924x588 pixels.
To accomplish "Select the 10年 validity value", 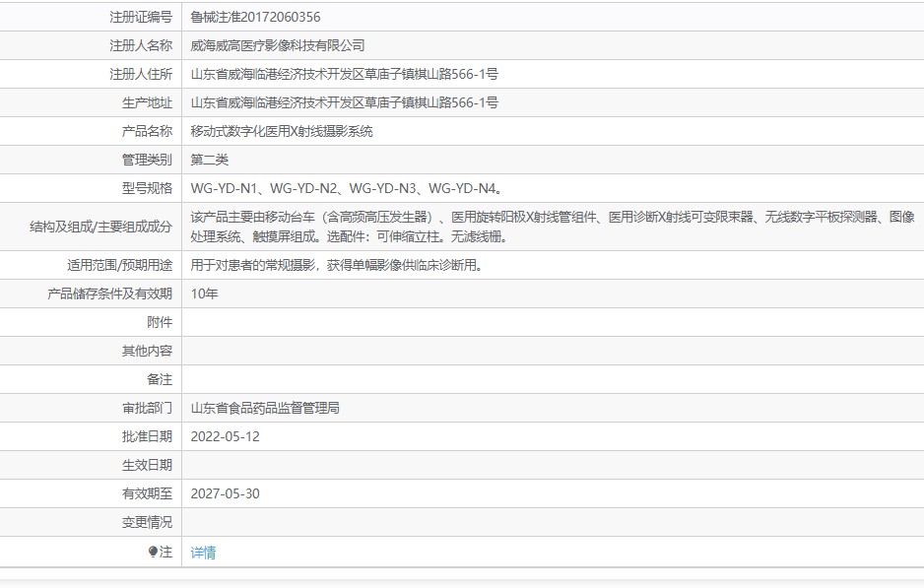I will tap(204, 294).
